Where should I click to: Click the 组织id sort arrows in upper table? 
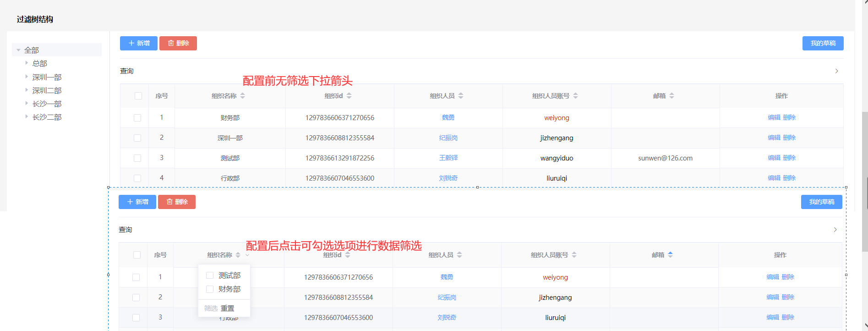[x=349, y=96]
